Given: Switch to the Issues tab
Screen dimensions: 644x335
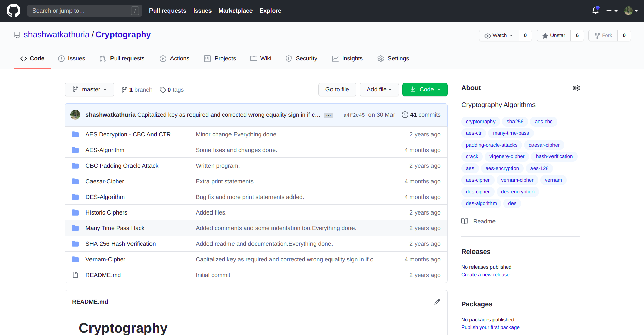Looking at the screenshot, I should pos(72,59).
